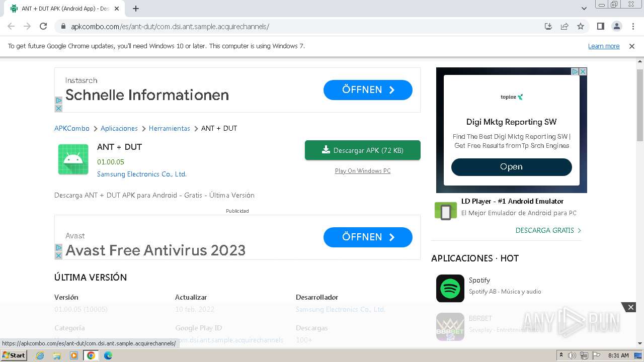Screen dimensions: 644x362
Task: Launch Internet Explorer from taskbar
Action: coord(40,355)
